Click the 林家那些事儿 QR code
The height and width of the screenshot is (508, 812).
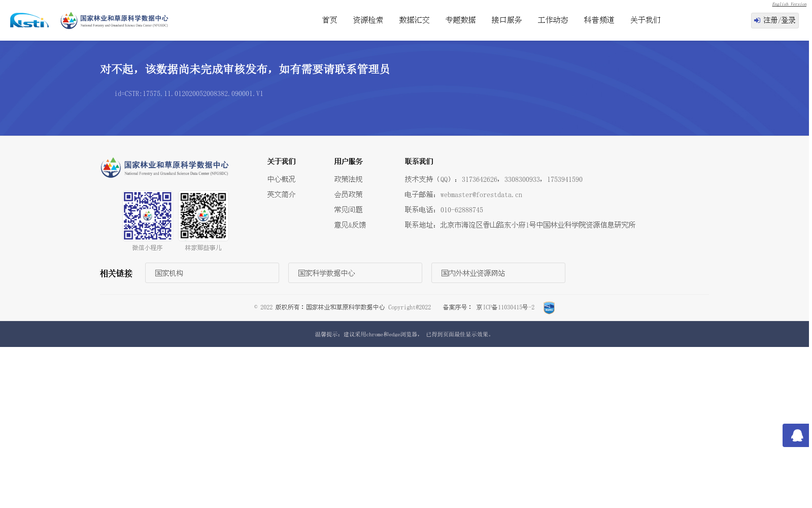tap(203, 215)
